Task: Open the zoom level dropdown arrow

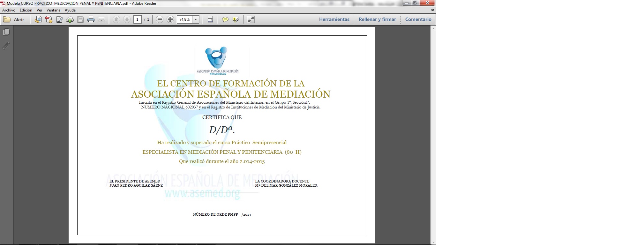Action: [196, 19]
